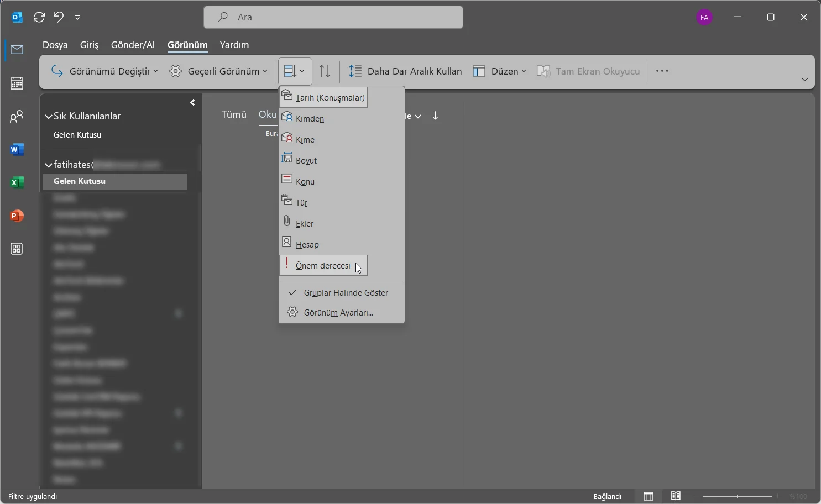This screenshot has width=821, height=504.
Task: Launch Word from the sidebar
Action: (17, 150)
